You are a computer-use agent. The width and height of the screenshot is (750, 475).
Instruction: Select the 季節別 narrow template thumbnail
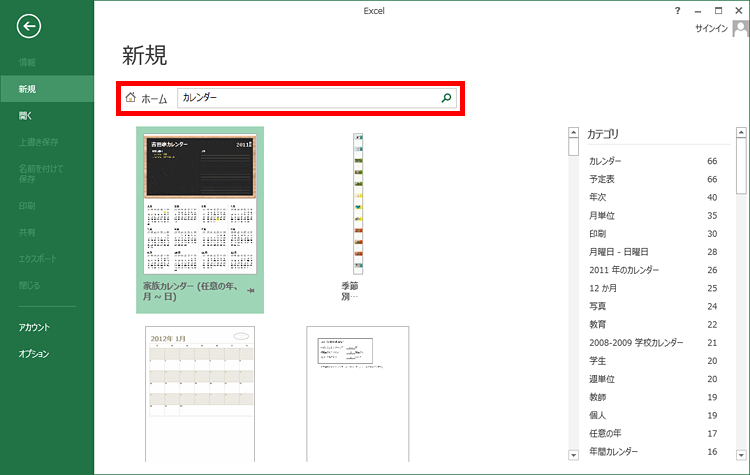[357, 204]
